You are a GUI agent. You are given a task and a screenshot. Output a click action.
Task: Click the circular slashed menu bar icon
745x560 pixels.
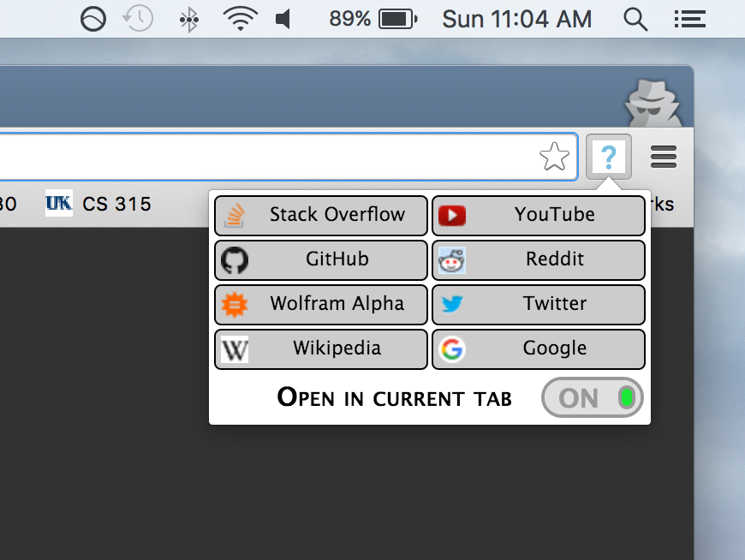(x=93, y=19)
